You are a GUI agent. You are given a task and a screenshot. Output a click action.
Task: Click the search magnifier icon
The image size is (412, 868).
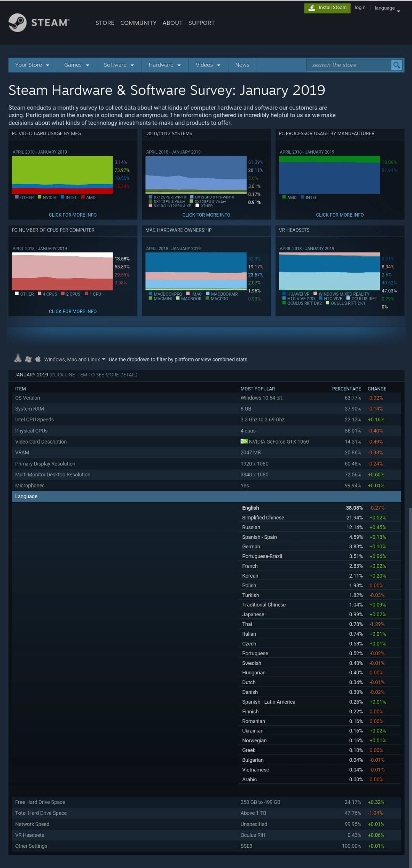[x=397, y=65]
